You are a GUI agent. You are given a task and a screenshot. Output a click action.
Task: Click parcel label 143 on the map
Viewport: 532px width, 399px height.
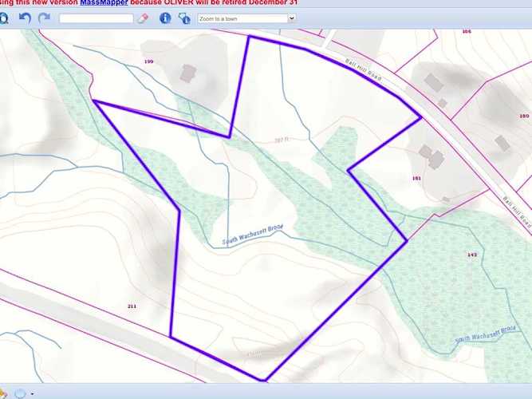point(472,255)
